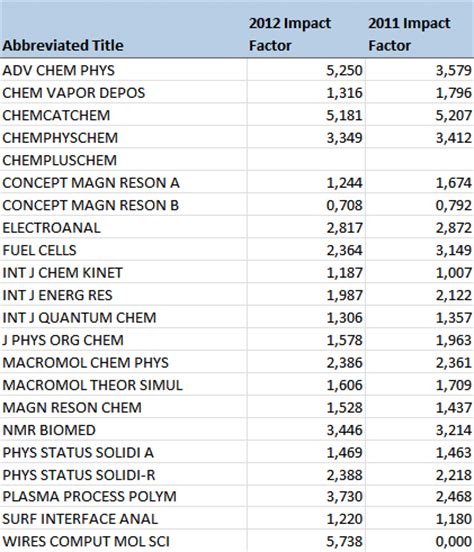
Task: Click the 1,007 impact factor value
Action: pyautogui.click(x=454, y=273)
